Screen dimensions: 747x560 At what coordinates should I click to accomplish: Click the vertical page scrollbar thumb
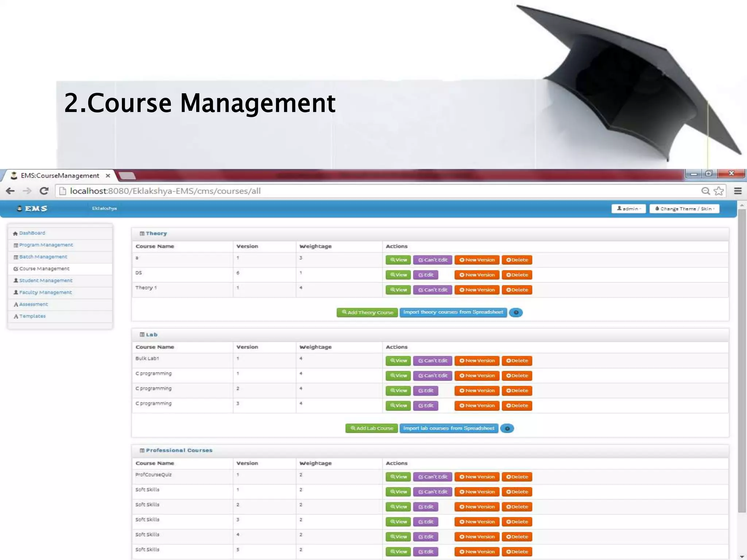pyautogui.click(x=742, y=361)
